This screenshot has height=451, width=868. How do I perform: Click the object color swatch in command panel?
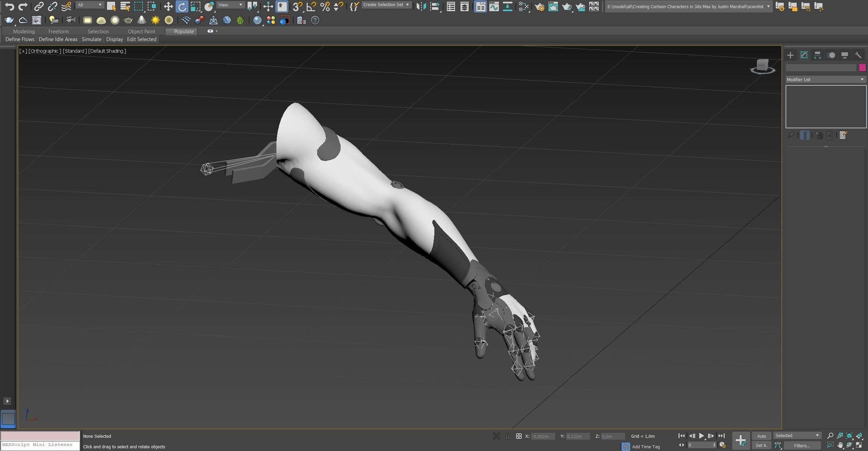(x=862, y=68)
